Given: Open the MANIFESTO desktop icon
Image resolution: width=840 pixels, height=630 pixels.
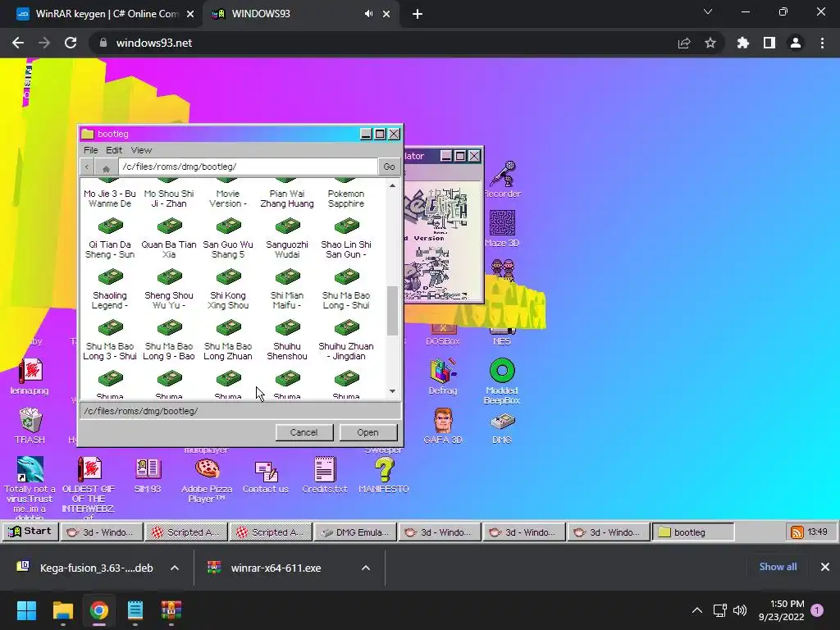Looking at the screenshot, I should click(x=384, y=475).
